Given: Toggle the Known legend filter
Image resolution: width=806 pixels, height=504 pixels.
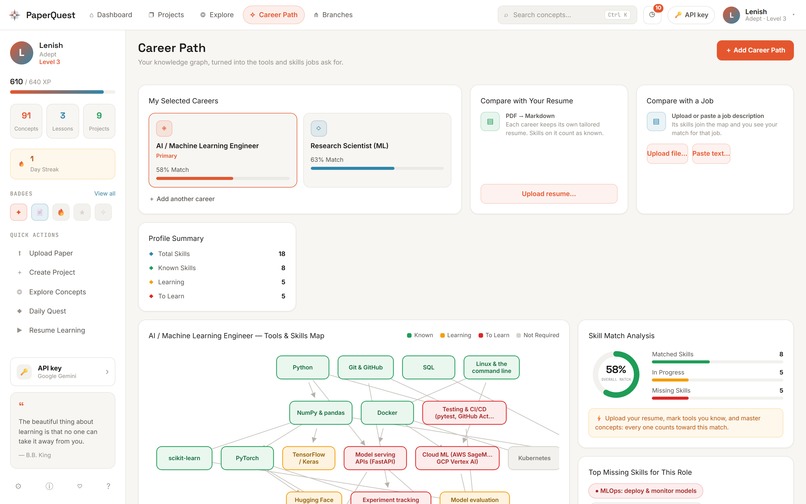Looking at the screenshot, I should pos(420,335).
